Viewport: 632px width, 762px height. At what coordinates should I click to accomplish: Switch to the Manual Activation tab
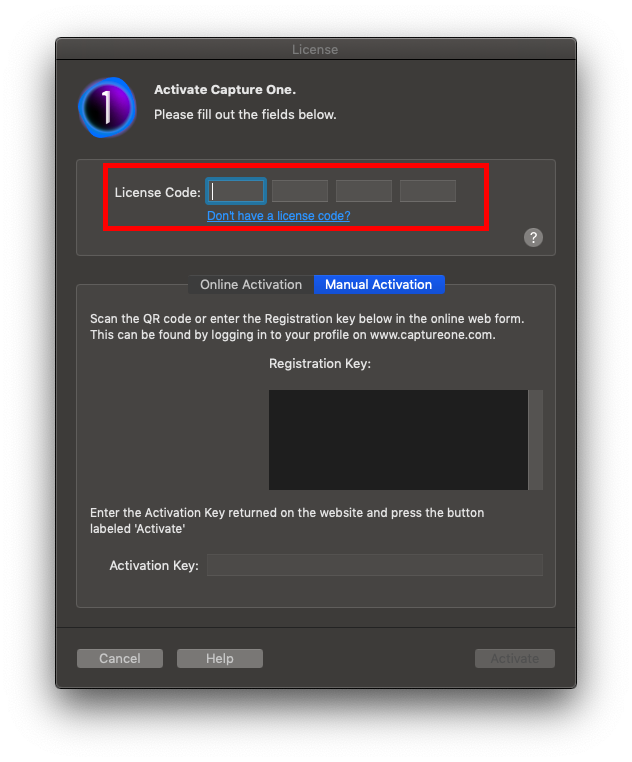379,284
